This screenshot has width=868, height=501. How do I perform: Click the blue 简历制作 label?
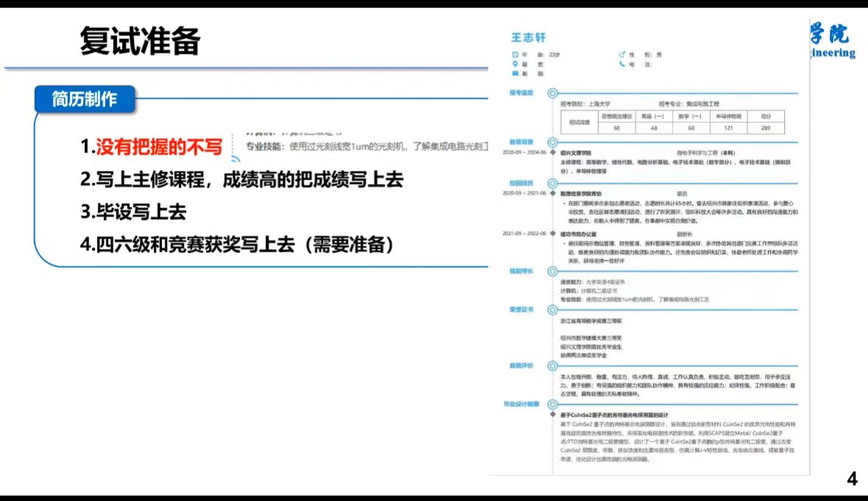coord(84,99)
